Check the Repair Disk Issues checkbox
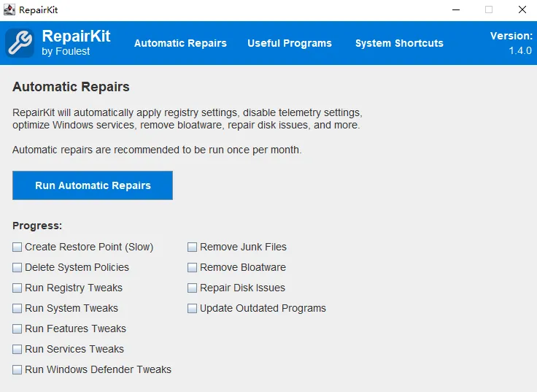Viewport: 537px width, 392px height. tap(193, 288)
